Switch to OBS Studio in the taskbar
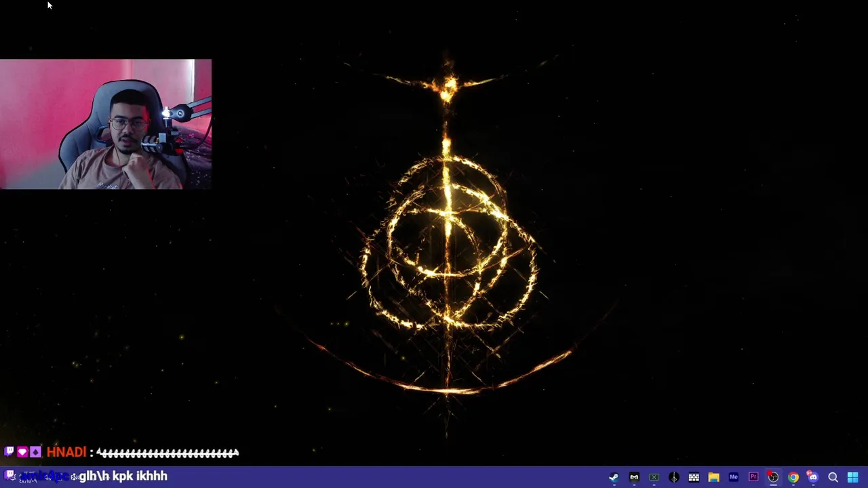The image size is (868, 488). tap(773, 477)
